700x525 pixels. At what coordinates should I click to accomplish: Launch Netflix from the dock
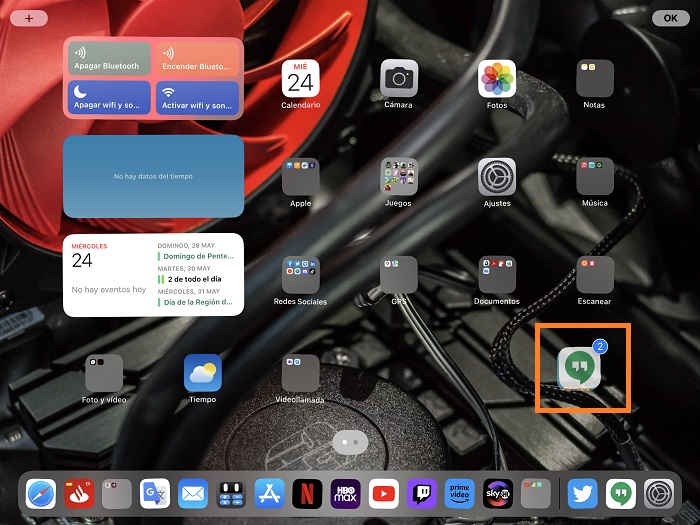click(x=307, y=494)
